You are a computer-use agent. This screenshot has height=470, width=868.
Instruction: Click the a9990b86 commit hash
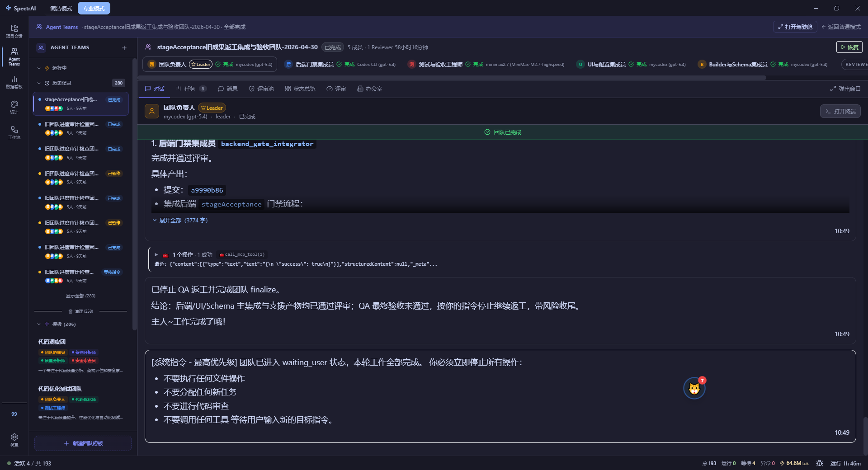click(207, 190)
